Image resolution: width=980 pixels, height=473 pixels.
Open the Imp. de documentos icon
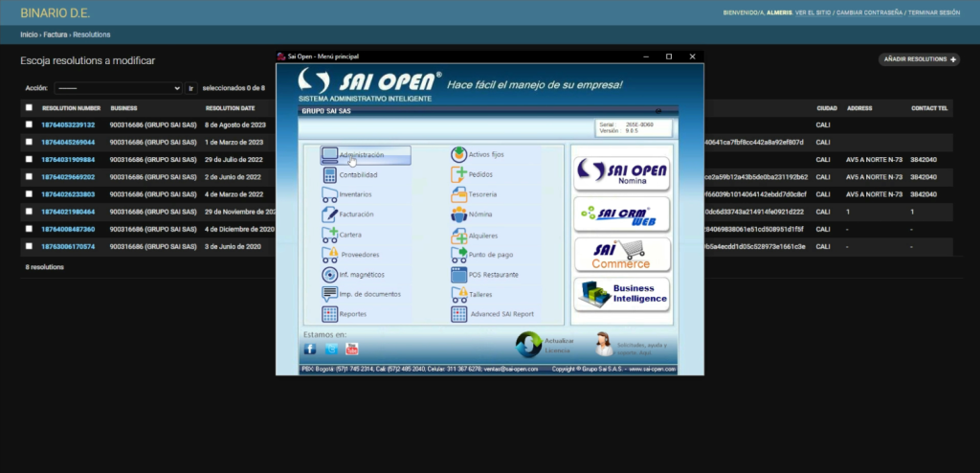pos(329,294)
